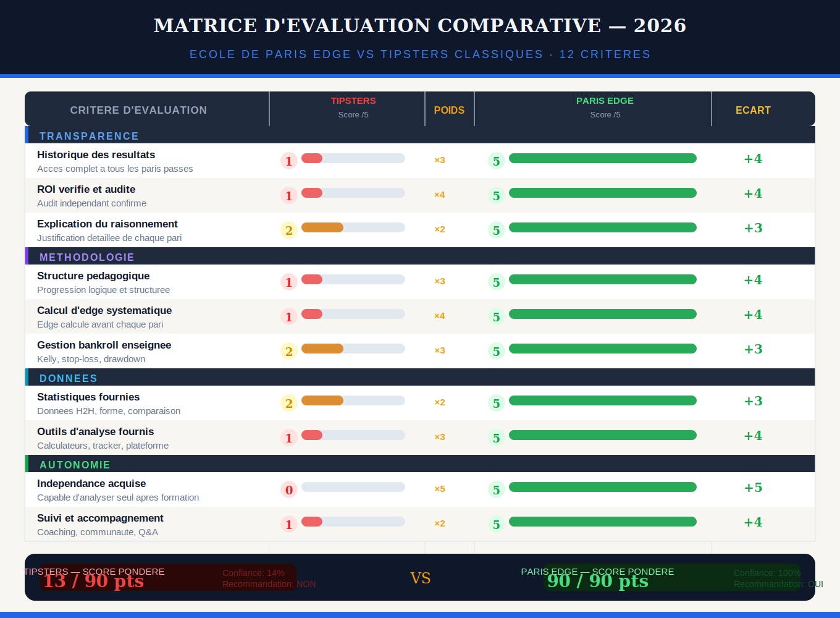The height and width of the screenshot is (618, 840).
Task: Click the 'Confiance: 14%' footer text
Action: [253, 573]
